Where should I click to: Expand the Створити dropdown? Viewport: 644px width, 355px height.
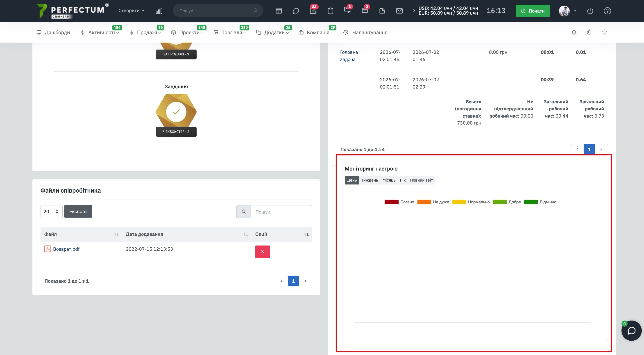point(131,11)
